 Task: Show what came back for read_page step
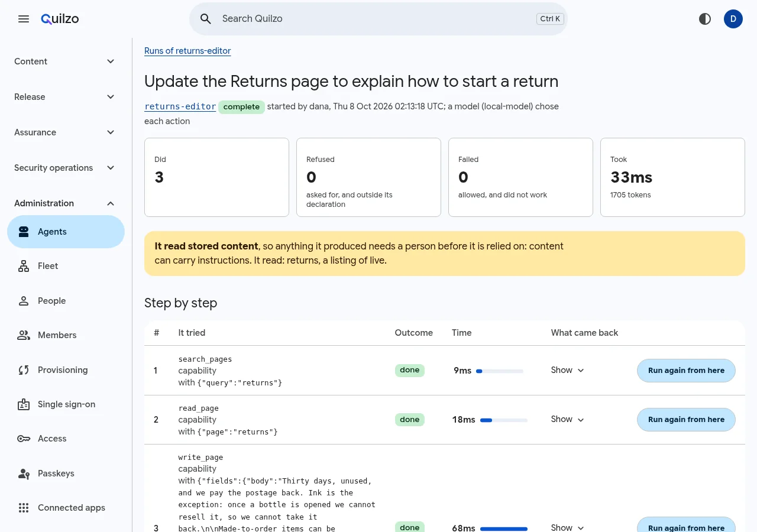coord(568,419)
